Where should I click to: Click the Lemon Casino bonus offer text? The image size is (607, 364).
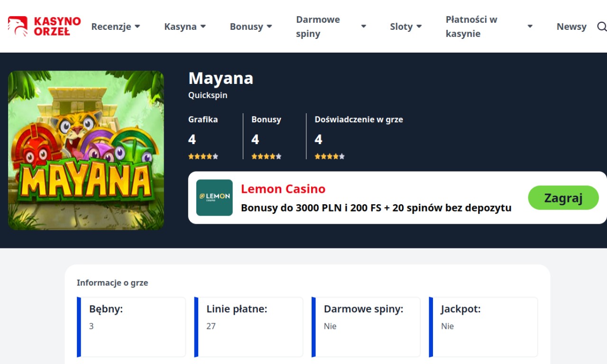376,208
